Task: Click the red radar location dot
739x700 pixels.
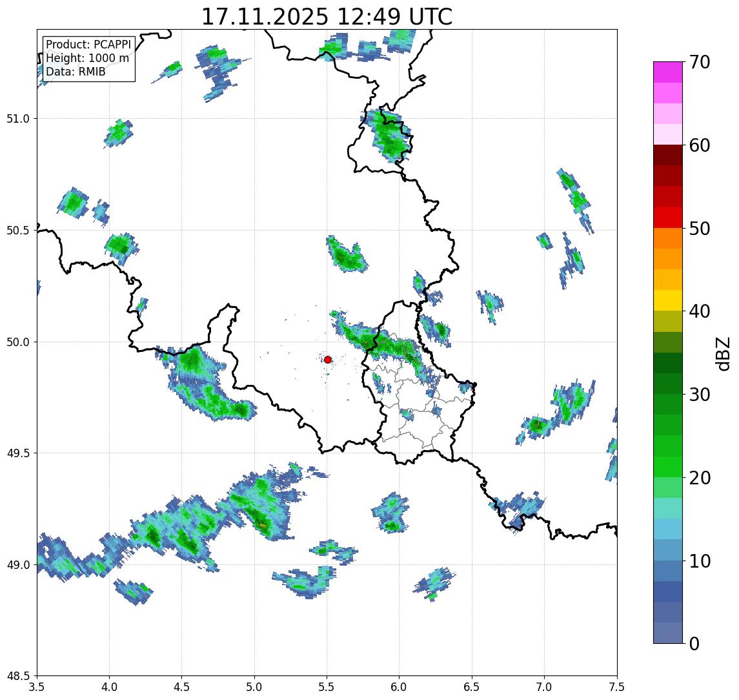Action: [x=328, y=360]
